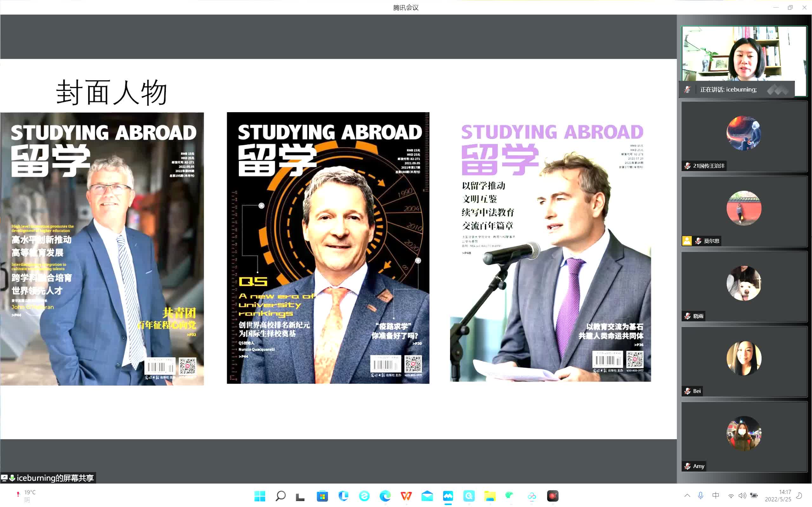Click the taskbar search magnifier icon
Screen dimensions: 812x507
[x=280, y=496]
